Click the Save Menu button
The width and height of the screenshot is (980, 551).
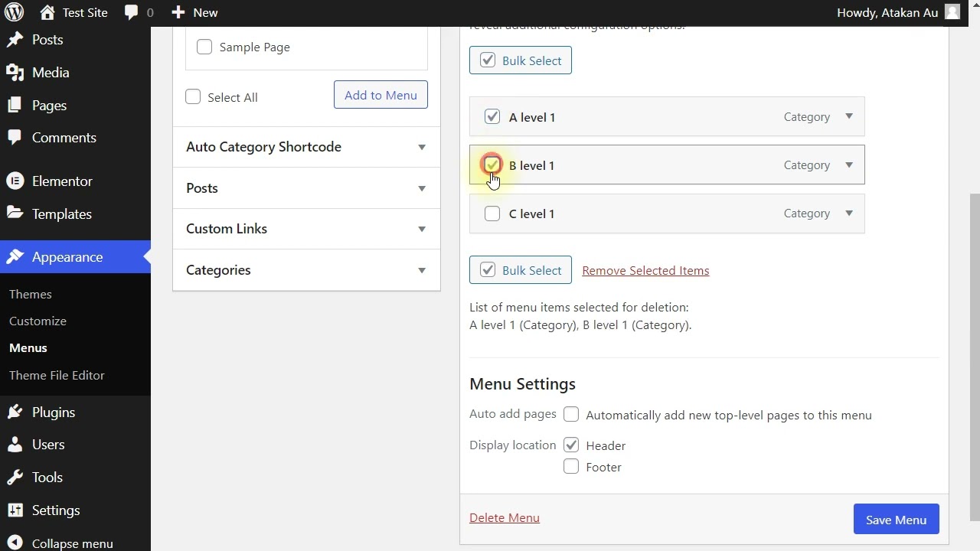click(x=896, y=520)
